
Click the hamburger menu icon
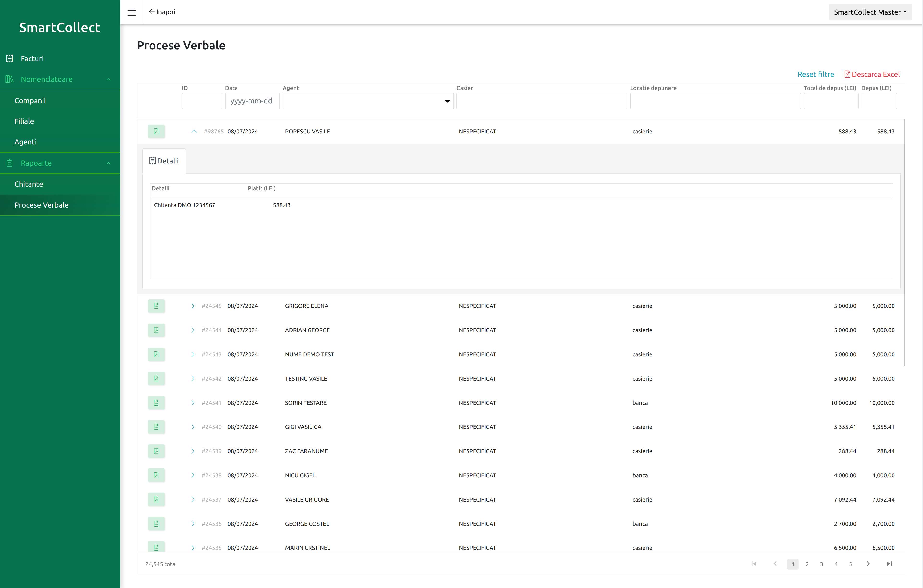132,12
